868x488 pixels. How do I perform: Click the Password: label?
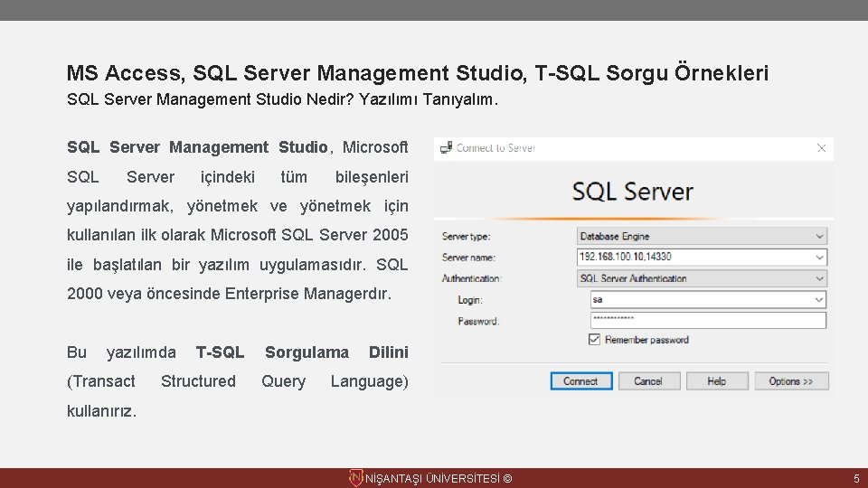(478, 322)
